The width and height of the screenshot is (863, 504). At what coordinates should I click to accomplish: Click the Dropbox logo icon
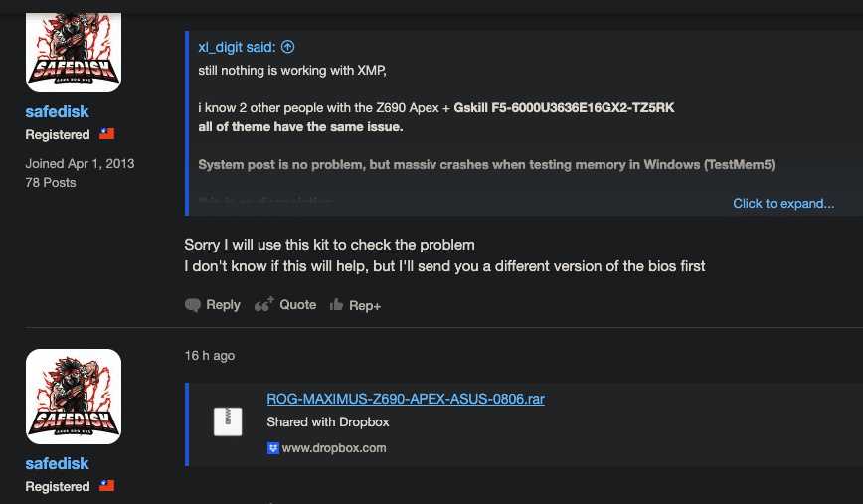[x=273, y=448]
